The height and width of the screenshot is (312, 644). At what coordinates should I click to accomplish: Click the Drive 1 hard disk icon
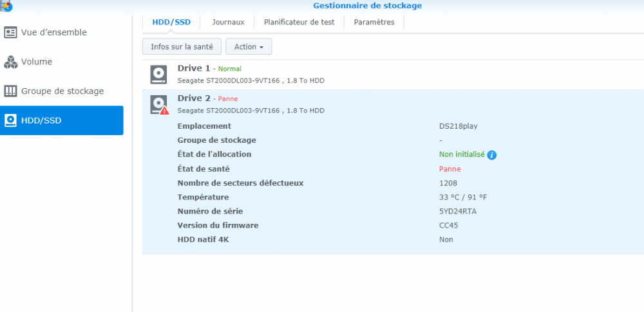[158, 75]
